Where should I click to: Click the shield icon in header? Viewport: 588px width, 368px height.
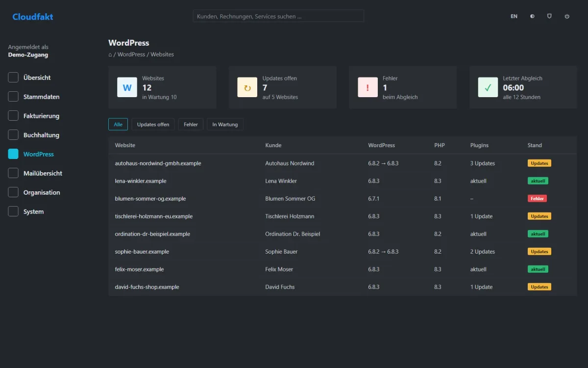[x=549, y=16]
